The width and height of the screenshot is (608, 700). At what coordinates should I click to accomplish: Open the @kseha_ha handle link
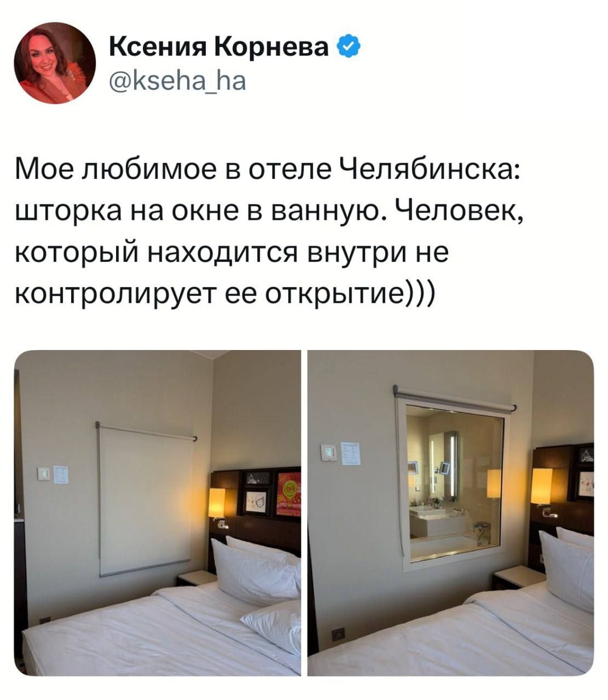click(178, 82)
